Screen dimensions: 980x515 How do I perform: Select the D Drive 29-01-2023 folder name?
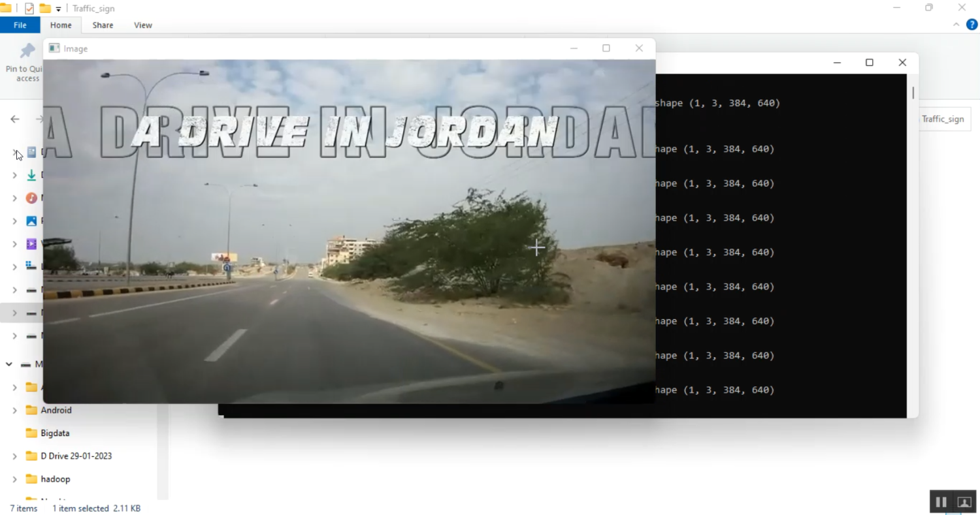[76, 456]
